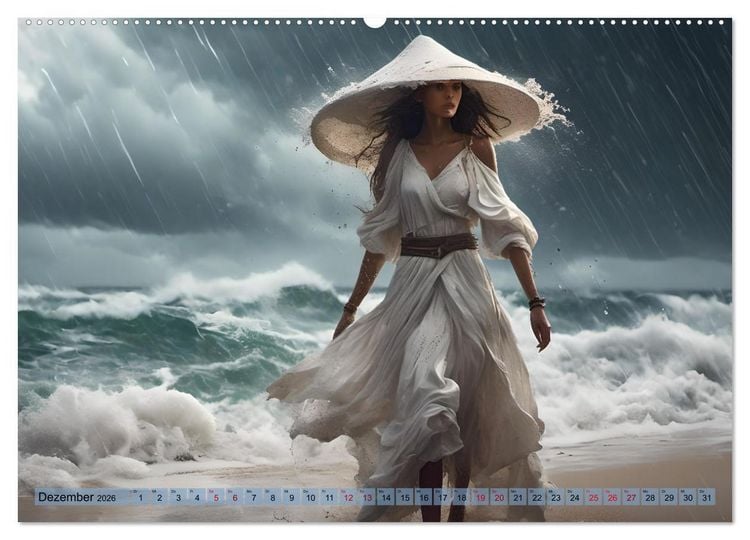
Task: Select red day 13 in the calendar strip
Action: coord(367,496)
